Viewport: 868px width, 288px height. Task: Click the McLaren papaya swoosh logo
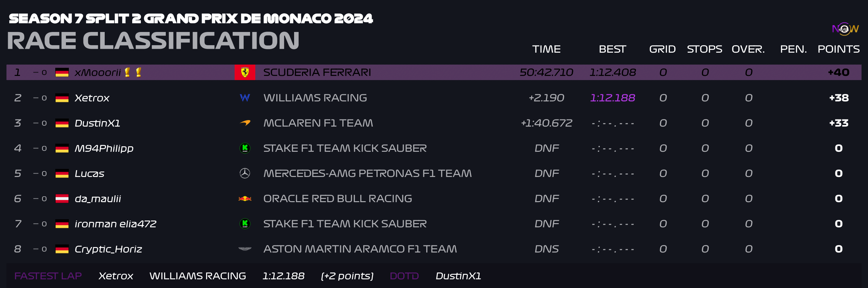click(245, 123)
